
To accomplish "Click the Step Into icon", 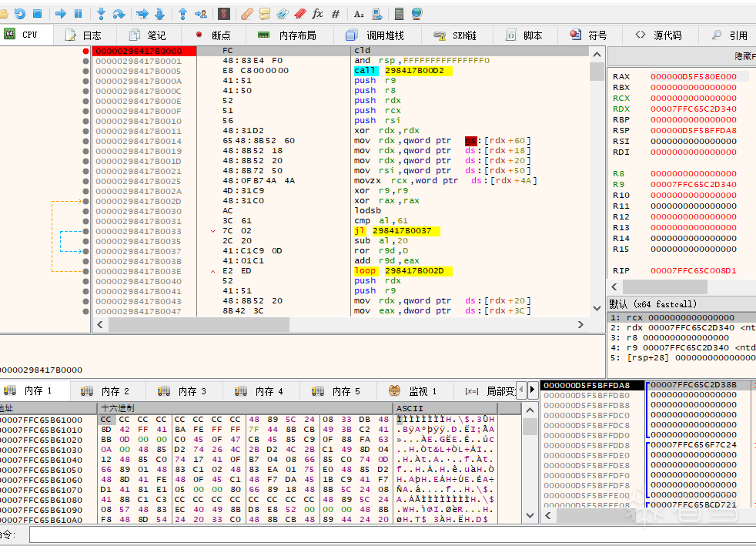I will [x=101, y=14].
